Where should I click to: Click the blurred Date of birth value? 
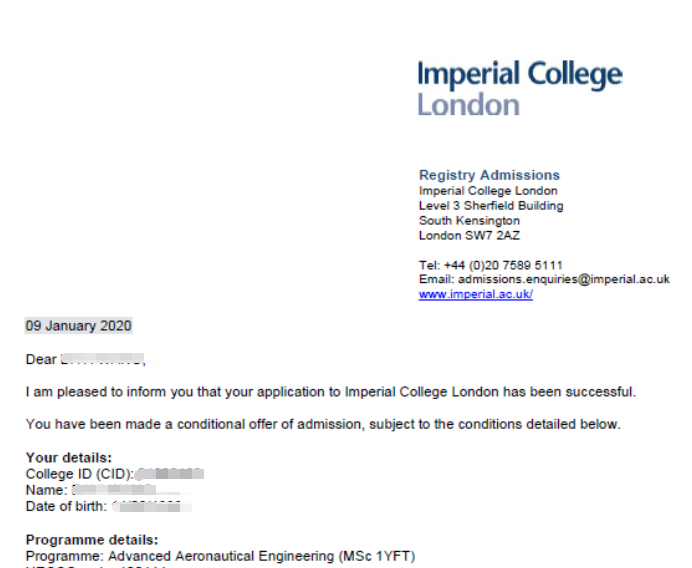click(x=151, y=507)
